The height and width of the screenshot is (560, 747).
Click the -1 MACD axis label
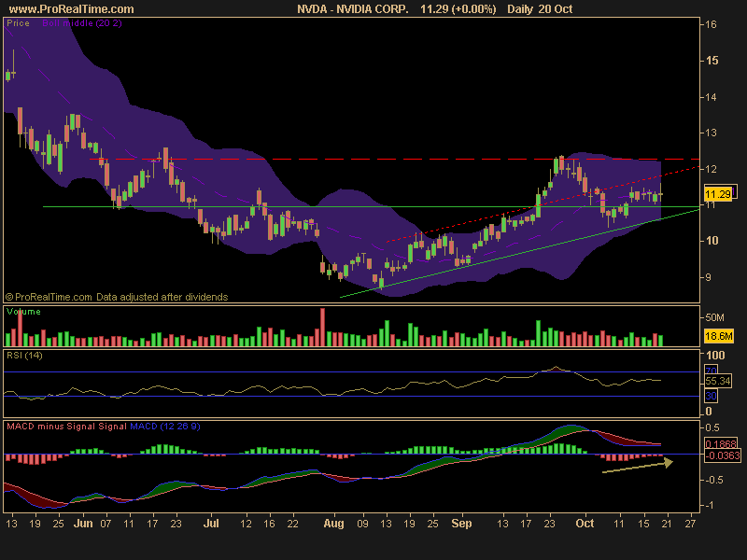coord(710,505)
